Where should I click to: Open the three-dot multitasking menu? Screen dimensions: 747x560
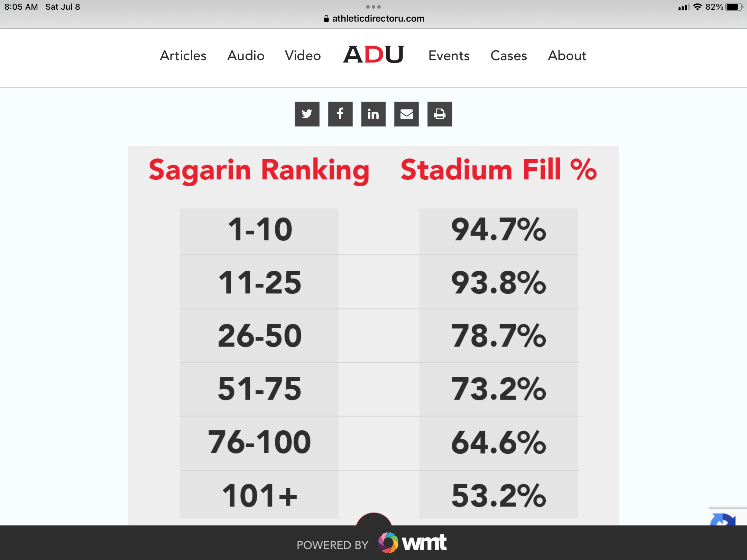(373, 7)
